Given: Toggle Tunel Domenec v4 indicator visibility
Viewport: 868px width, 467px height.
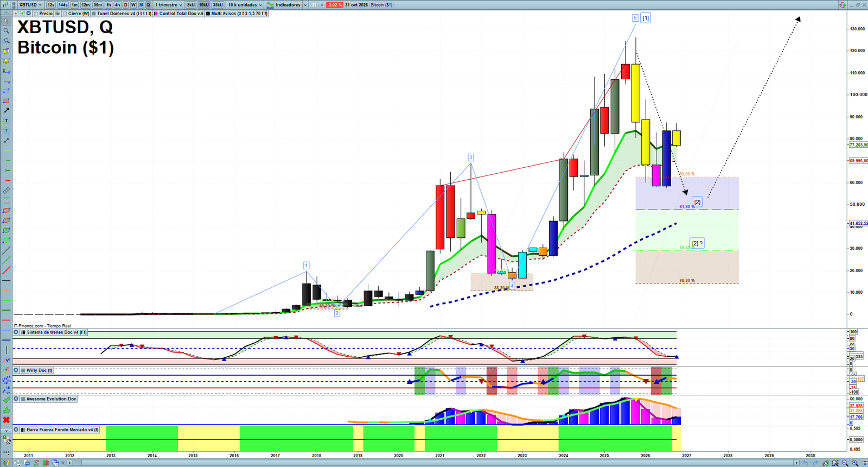Looking at the screenshot, I should point(94,14).
